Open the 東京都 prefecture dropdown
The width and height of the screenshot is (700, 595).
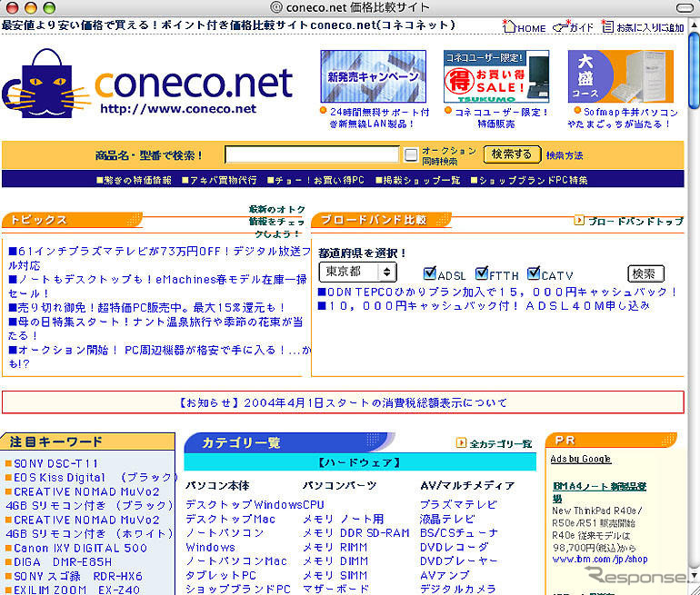tap(358, 272)
